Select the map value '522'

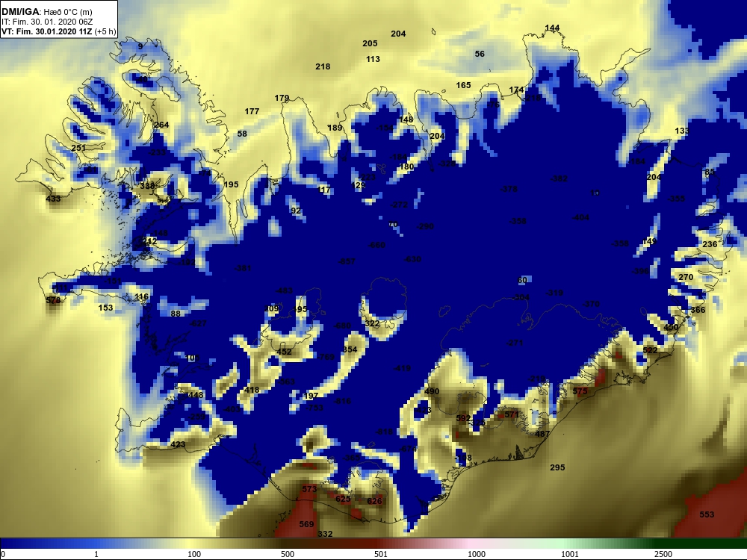(x=650, y=350)
